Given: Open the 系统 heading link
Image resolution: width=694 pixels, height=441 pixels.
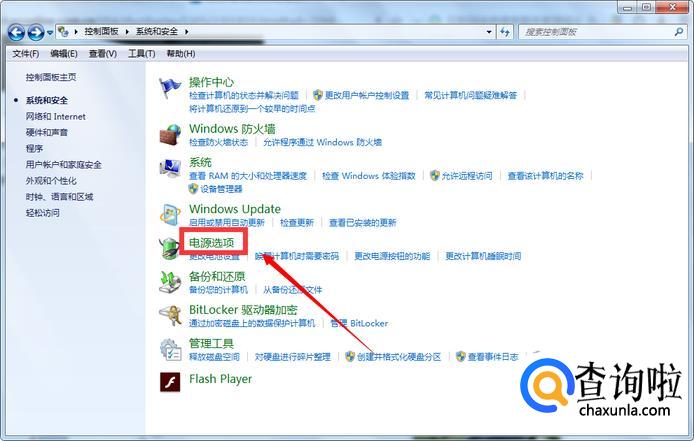Looking at the screenshot, I should 200,162.
